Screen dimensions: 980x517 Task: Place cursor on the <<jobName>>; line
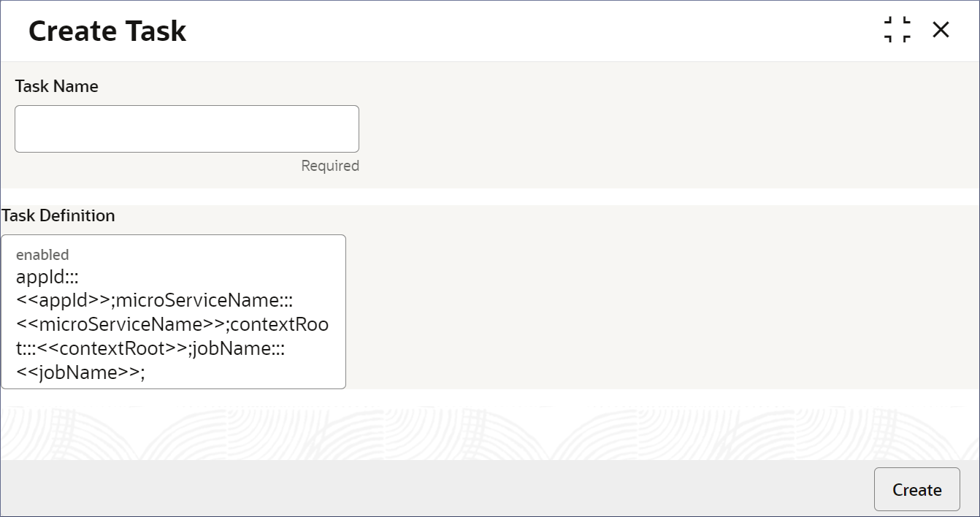pos(80,372)
